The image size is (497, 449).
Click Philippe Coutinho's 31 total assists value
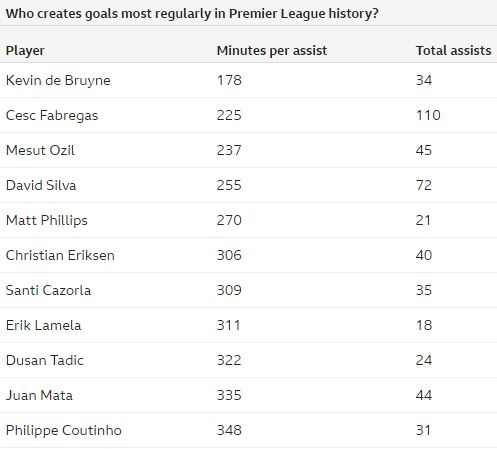[x=423, y=430]
